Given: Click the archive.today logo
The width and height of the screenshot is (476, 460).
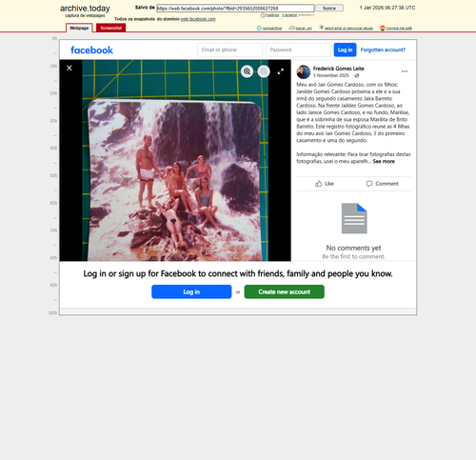Looking at the screenshot, I should click(x=85, y=9).
